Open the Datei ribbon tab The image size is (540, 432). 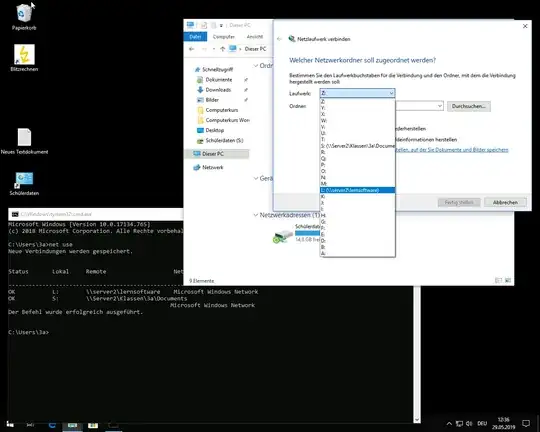pos(195,37)
